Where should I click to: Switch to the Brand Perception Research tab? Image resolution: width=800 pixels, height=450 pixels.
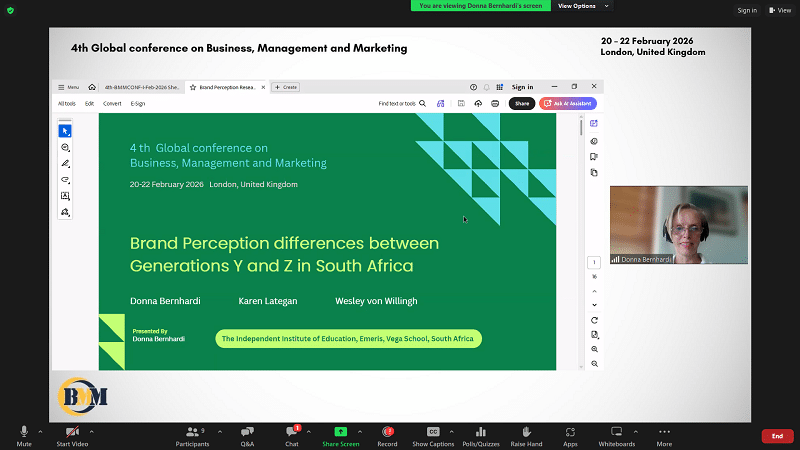click(232, 87)
